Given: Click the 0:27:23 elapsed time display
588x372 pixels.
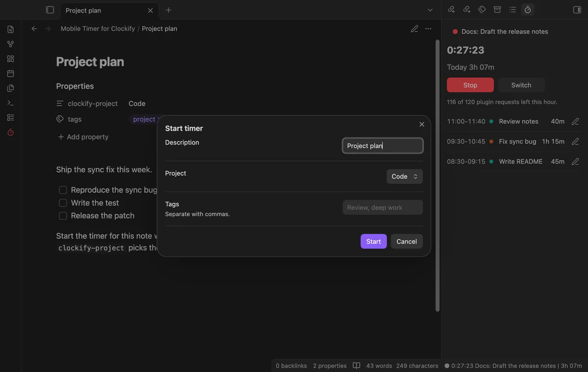Looking at the screenshot, I should click(465, 50).
